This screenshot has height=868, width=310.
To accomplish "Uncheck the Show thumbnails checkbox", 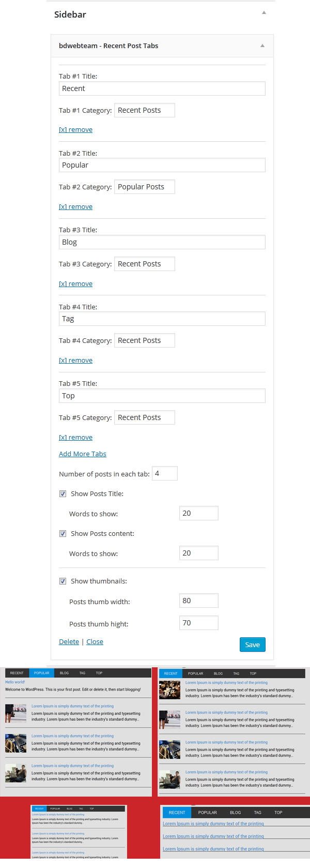I will tap(63, 581).
